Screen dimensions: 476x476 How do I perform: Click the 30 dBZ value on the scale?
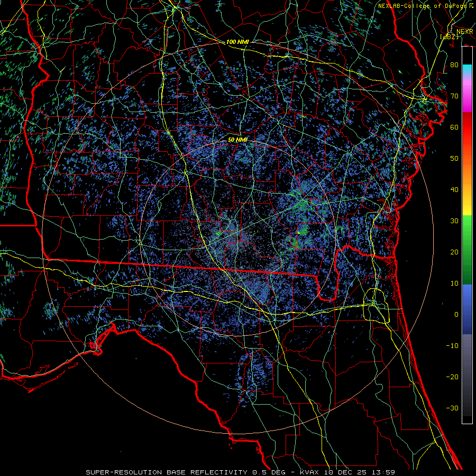click(454, 221)
